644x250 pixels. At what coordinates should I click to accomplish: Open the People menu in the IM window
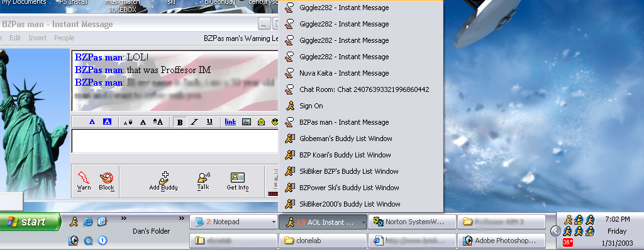[65, 38]
